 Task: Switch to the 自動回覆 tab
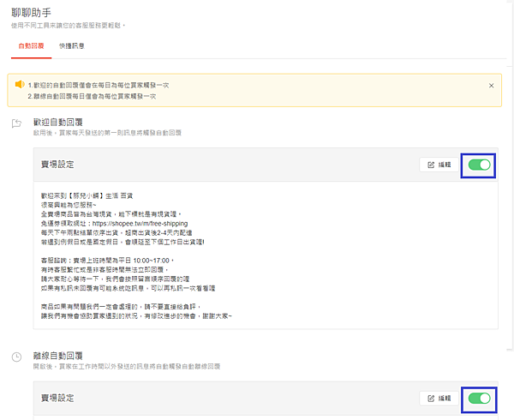coord(31,46)
